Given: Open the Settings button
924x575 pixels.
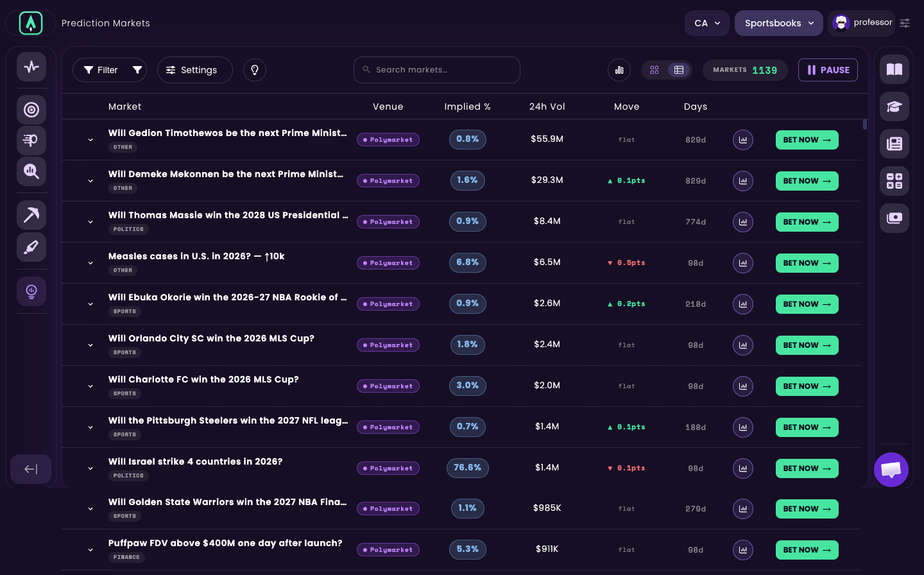Looking at the screenshot, I should [x=195, y=70].
